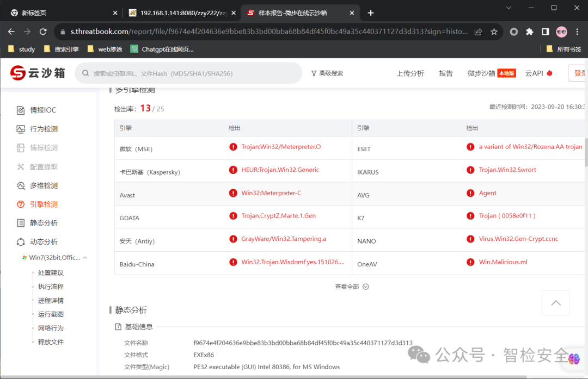This screenshot has height=379, width=588.
Task: Click HEUR:Trojan.Win32.Generic detection text
Action: (280, 170)
